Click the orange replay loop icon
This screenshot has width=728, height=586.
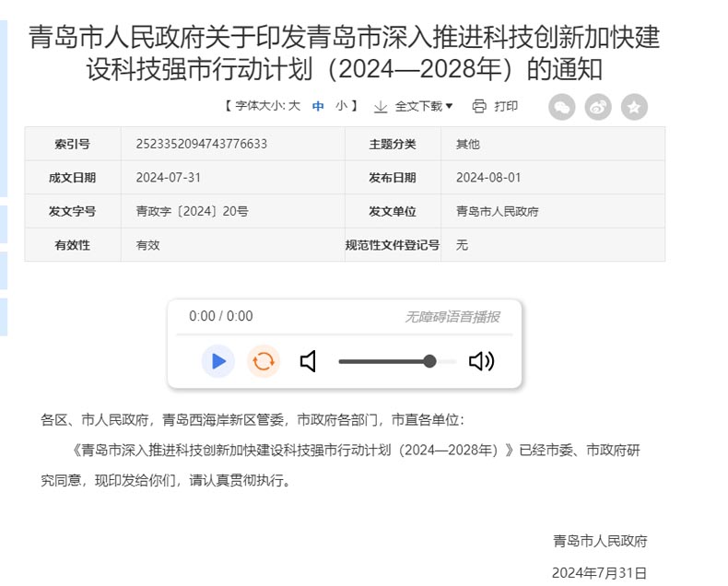[x=264, y=361]
